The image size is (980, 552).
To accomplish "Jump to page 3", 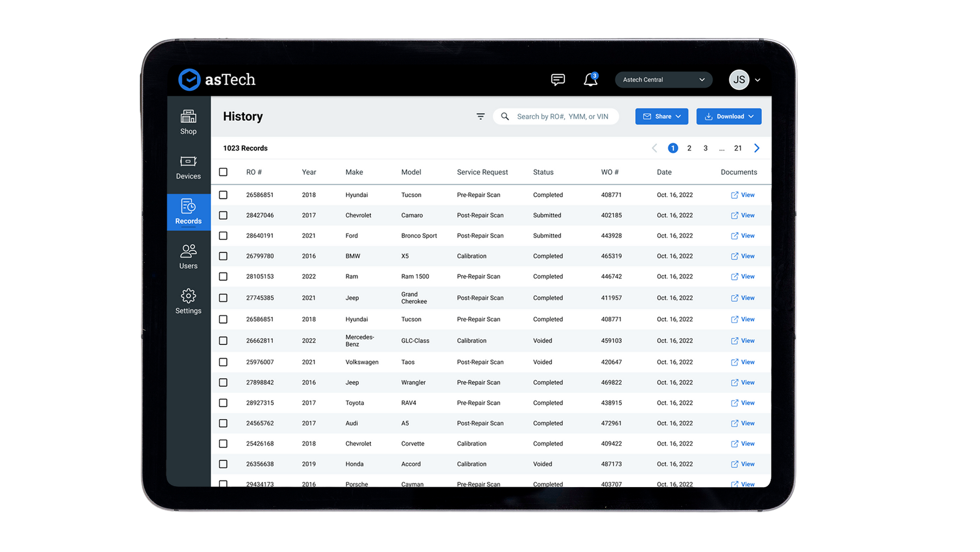I will [706, 148].
